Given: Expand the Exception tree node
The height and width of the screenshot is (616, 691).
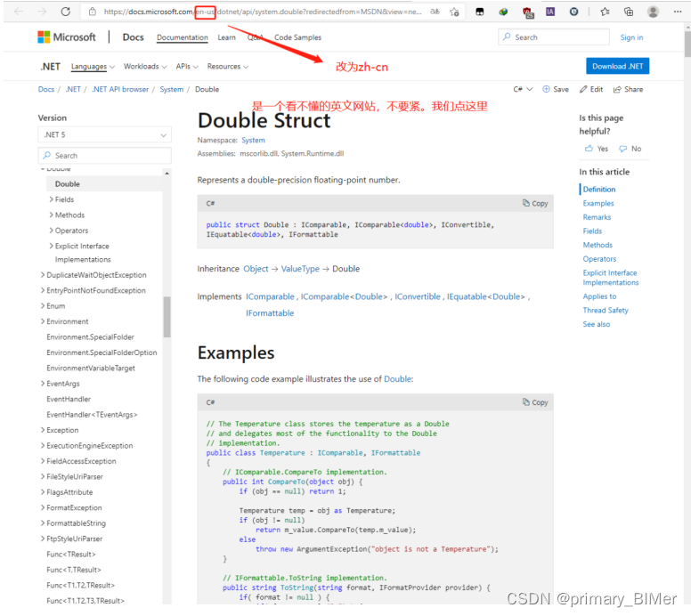Looking at the screenshot, I should (x=43, y=430).
